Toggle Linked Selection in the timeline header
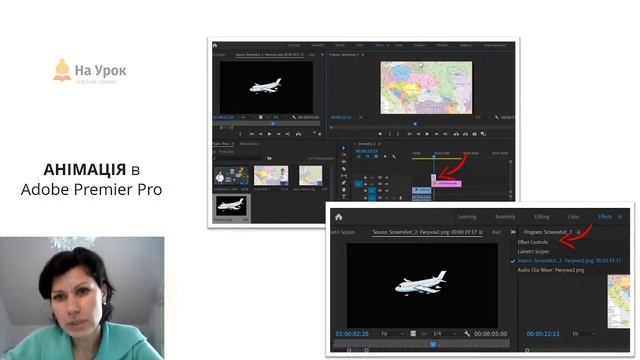640x360 pixels. pyautogui.click(x=376, y=156)
